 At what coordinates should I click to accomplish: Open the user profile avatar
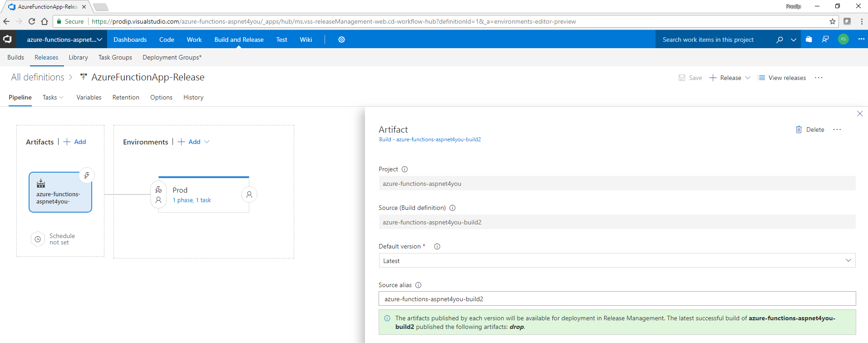coord(843,40)
